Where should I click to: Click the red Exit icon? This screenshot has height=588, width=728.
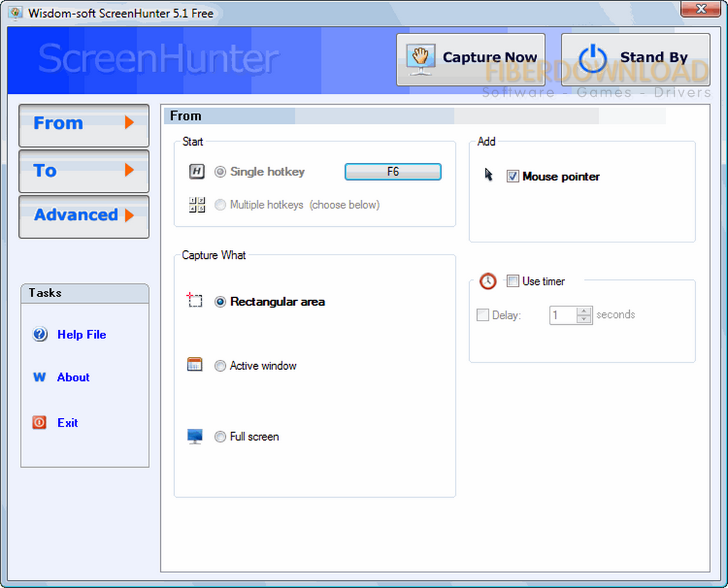pyautogui.click(x=40, y=422)
